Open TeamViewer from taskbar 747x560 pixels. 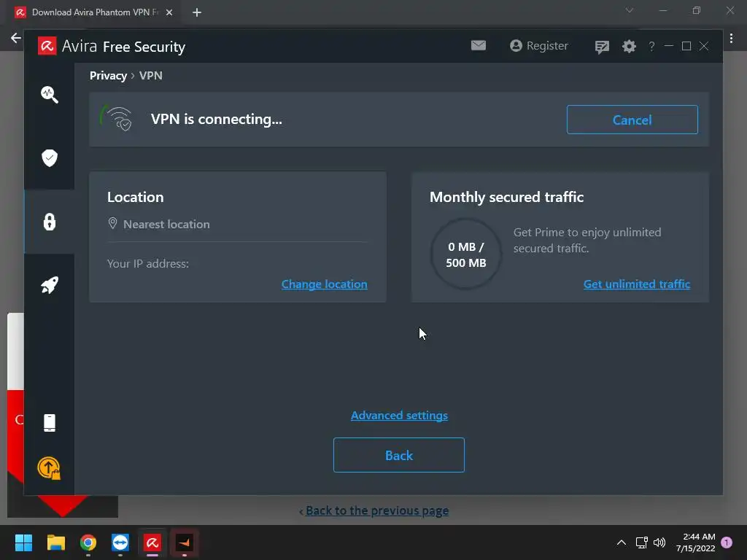[x=120, y=542]
